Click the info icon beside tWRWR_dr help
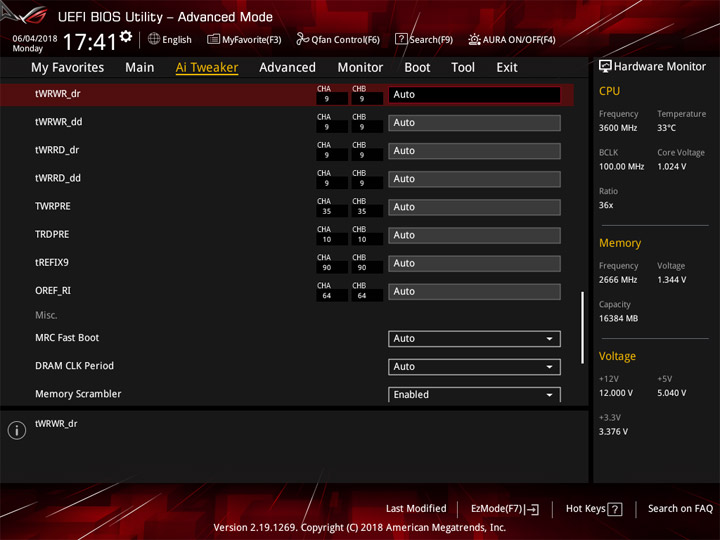 tap(17, 430)
